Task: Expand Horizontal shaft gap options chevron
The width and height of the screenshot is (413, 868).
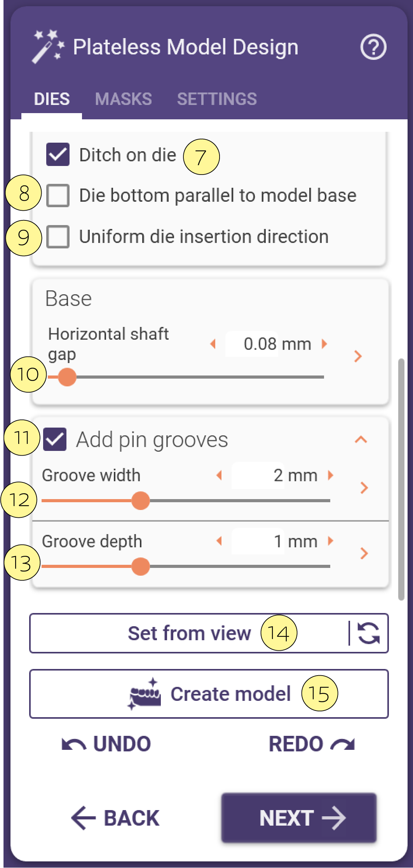Action: (358, 356)
